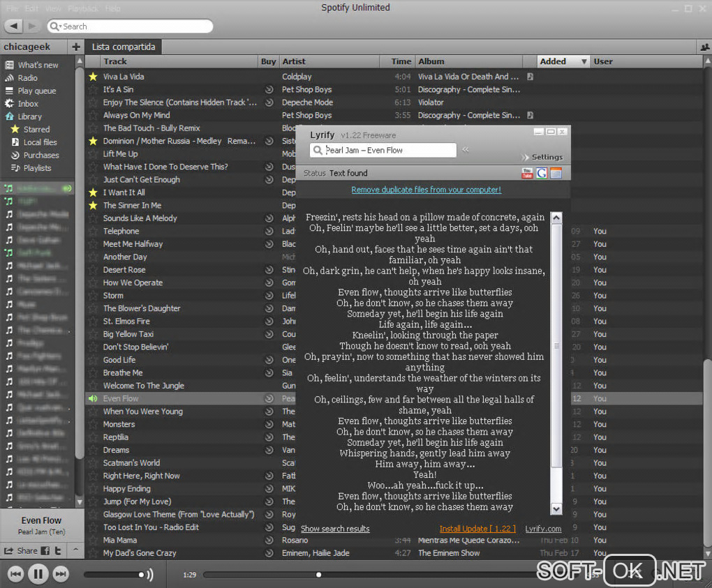The width and height of the screenshot is (712, 588).
Task: Open the Lyrify.com link
Action: tap(543, 529)
